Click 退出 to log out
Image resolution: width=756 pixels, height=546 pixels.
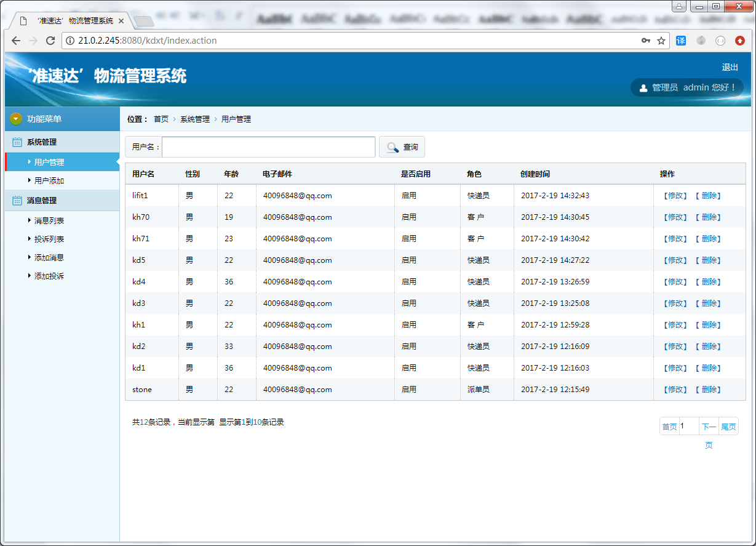[730, 67]
